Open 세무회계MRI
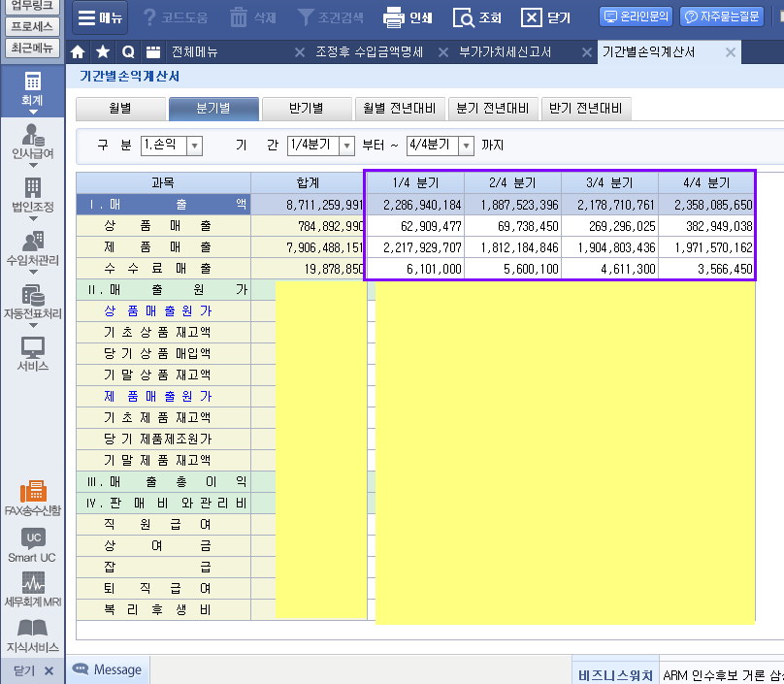The width and height of the screenshot is (784, 684). [32, 590]
